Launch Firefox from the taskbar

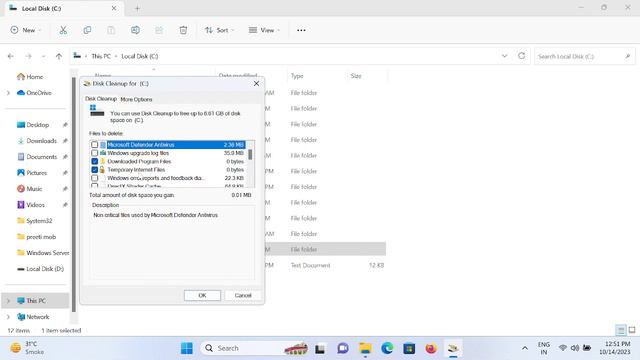431,348
